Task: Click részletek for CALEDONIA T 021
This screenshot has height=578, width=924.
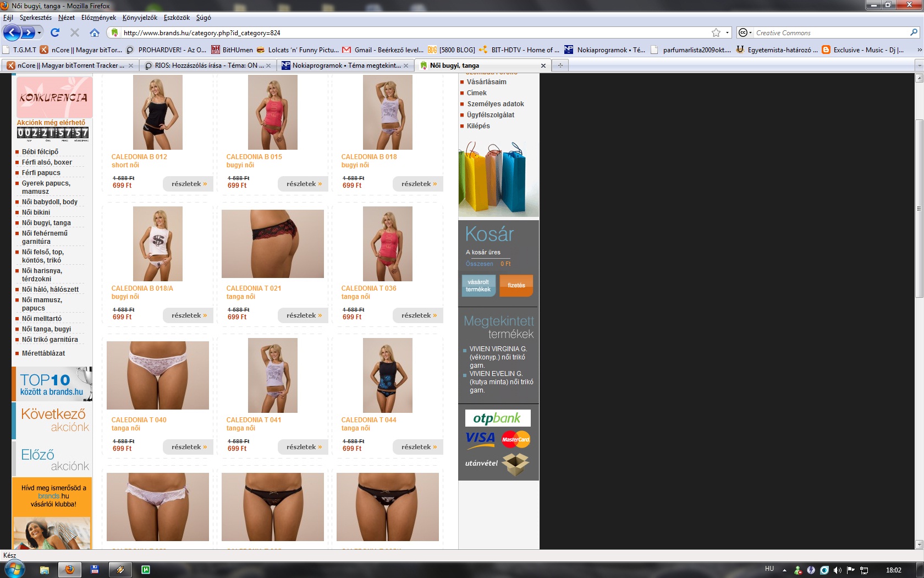Action: point(303,315)
